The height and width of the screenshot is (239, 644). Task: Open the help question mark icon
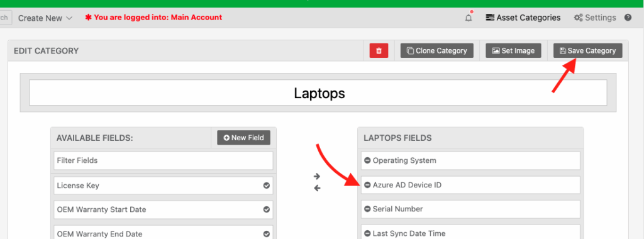click(628, 18)
